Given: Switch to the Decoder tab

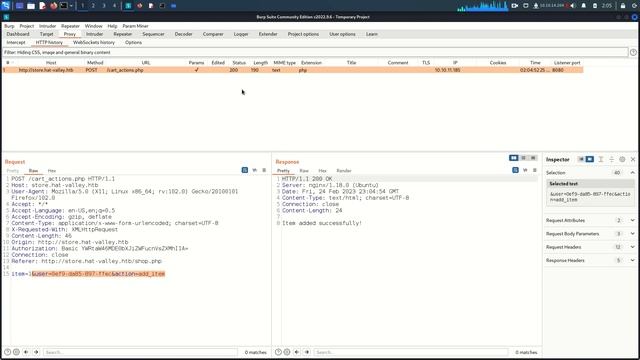Looking at the screenshot, I should [x=183, y=34].
